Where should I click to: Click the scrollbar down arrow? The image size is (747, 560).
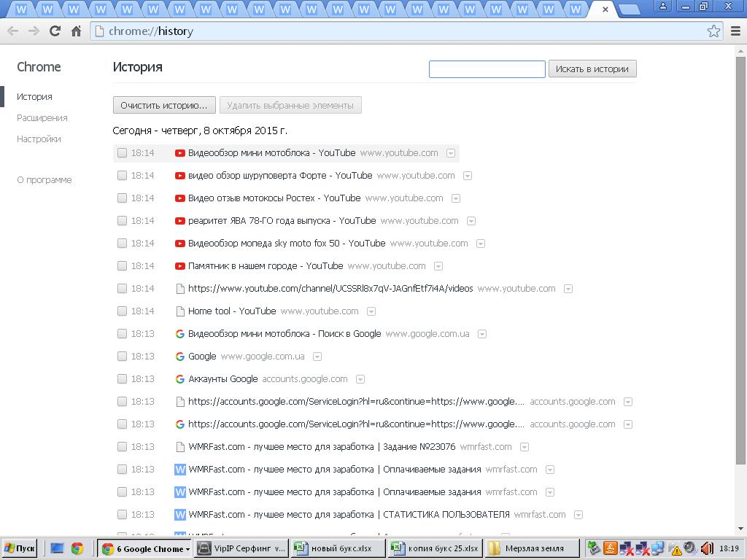click(741, 529)
